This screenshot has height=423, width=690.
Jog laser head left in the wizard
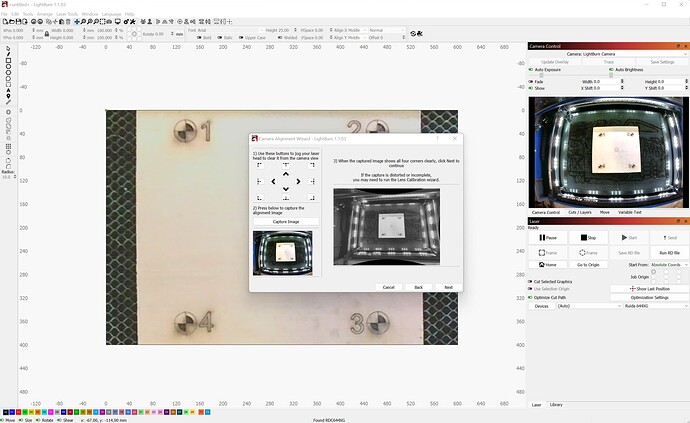(x=273, y=181)
